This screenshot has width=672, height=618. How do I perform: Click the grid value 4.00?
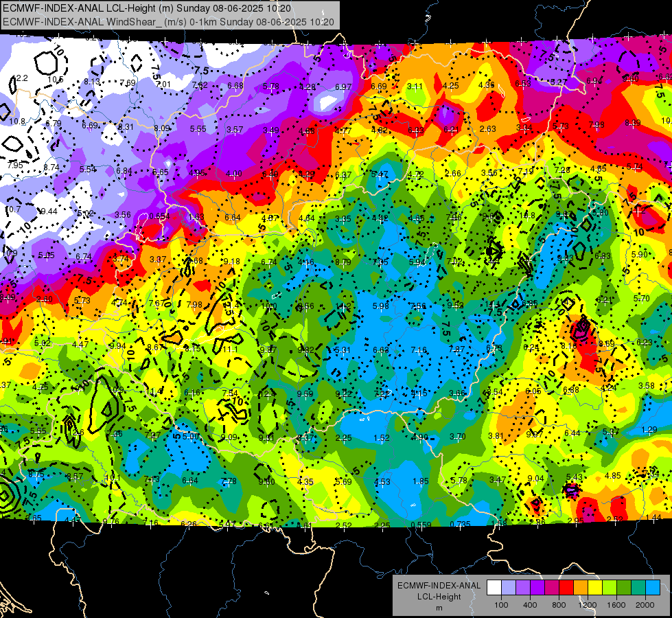pyautogui.click(x=234, y=174)
